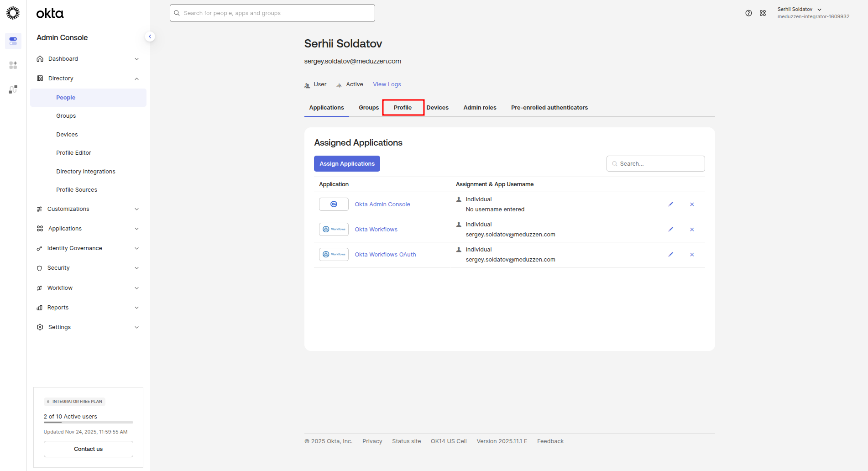Open People in Directory menu

point(88,98)
